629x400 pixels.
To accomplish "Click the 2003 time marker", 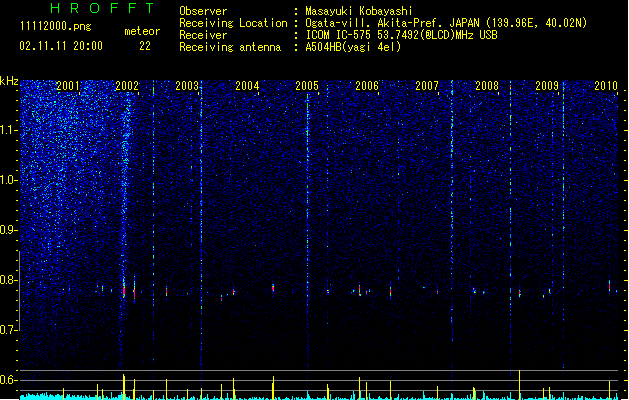I will point(187,86).
